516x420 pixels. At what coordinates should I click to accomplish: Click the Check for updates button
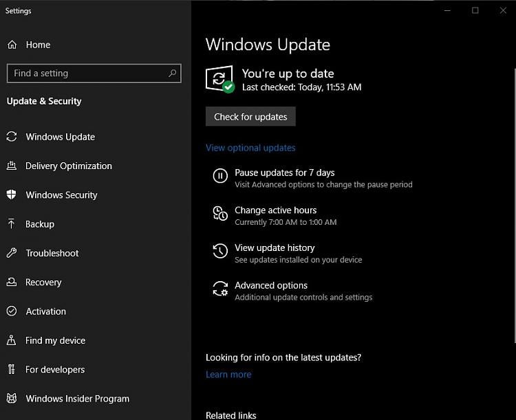[x=250, y=116]
